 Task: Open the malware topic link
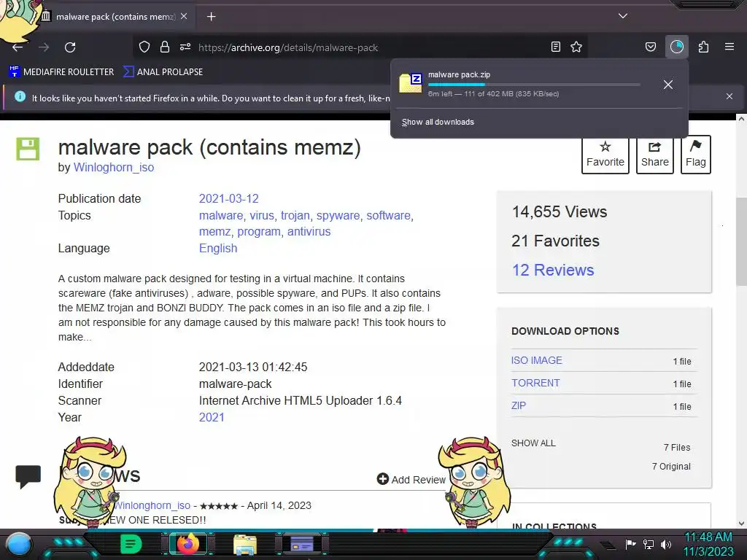[220, 215]
